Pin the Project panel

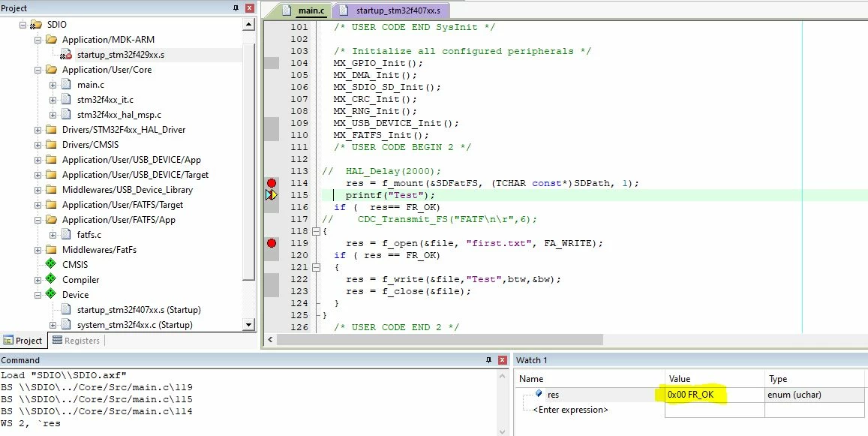(x=236, y=8)
